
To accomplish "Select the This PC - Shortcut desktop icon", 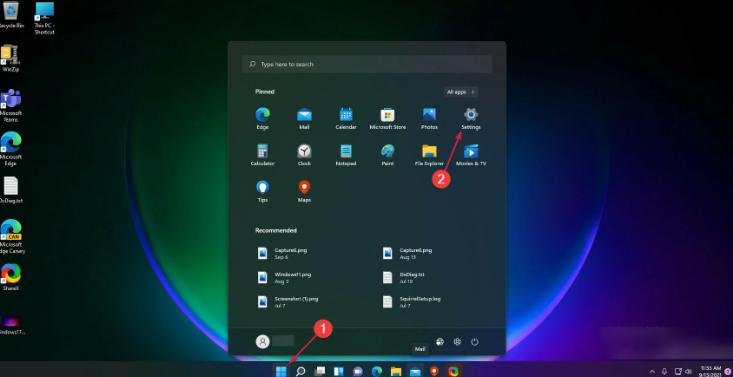I will pyautogui.click(x=44, y=18).
